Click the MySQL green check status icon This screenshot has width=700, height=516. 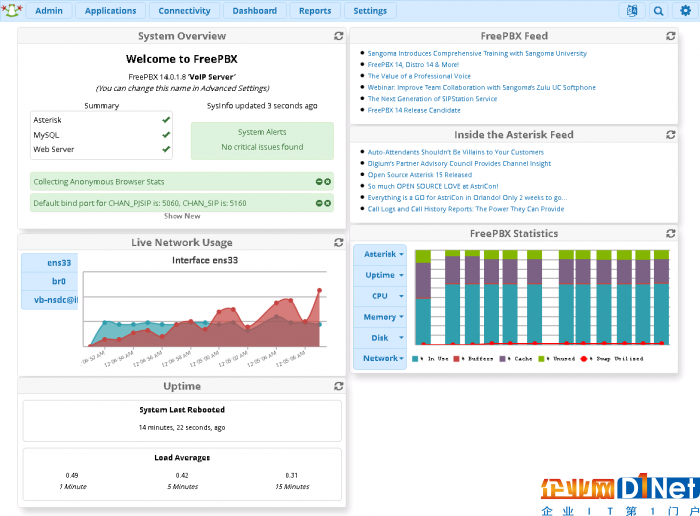click(x=166, y=134)
